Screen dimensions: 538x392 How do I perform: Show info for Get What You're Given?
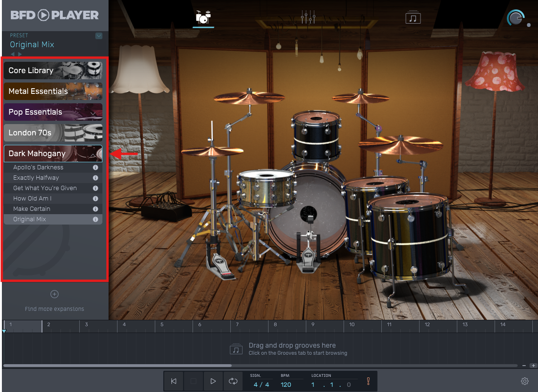point(95,188)
